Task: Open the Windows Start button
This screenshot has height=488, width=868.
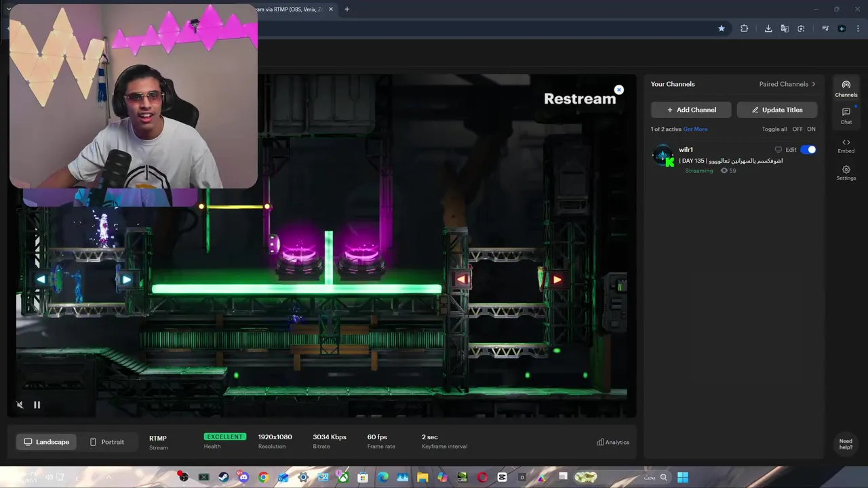Action: coord(682,477)
